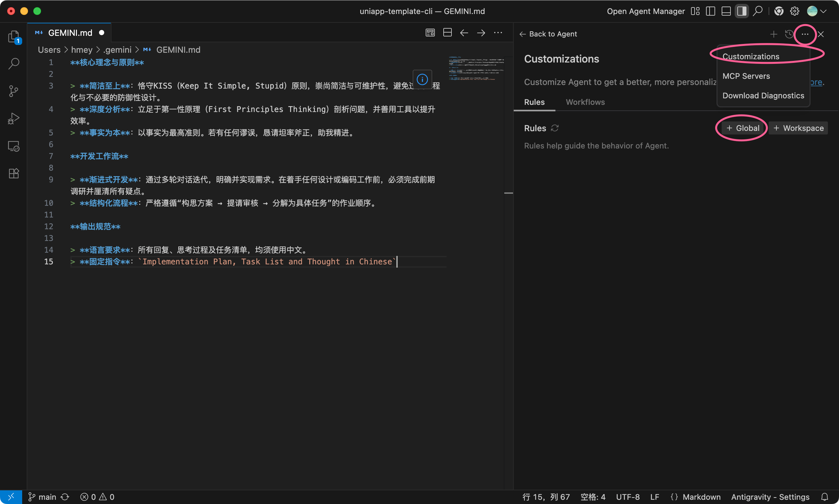Image resolution: width=839 pixels, height=504 pixels.
Task: Open the Source Control view
Action: pyautogui.click(x=14, y=91)
